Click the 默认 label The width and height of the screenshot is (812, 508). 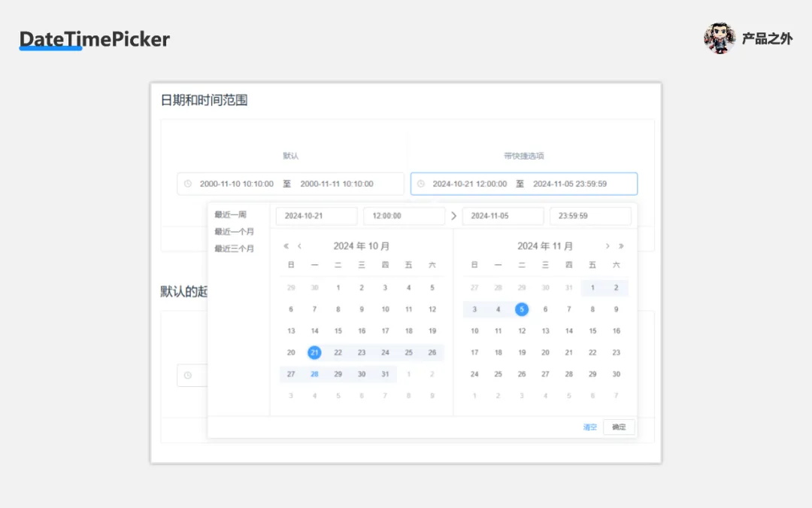click(x=290, y=156)
